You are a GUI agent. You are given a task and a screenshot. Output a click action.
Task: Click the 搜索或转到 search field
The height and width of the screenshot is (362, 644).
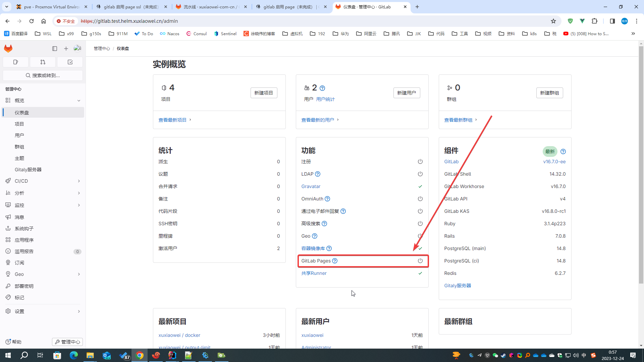tap(43, 75)
